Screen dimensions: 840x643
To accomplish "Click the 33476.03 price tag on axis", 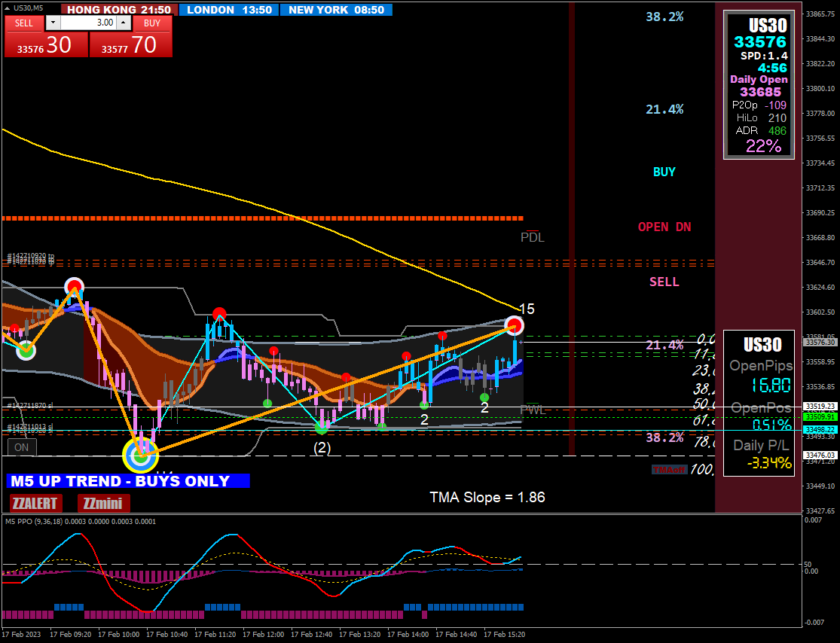I will (x=820, y=455).
